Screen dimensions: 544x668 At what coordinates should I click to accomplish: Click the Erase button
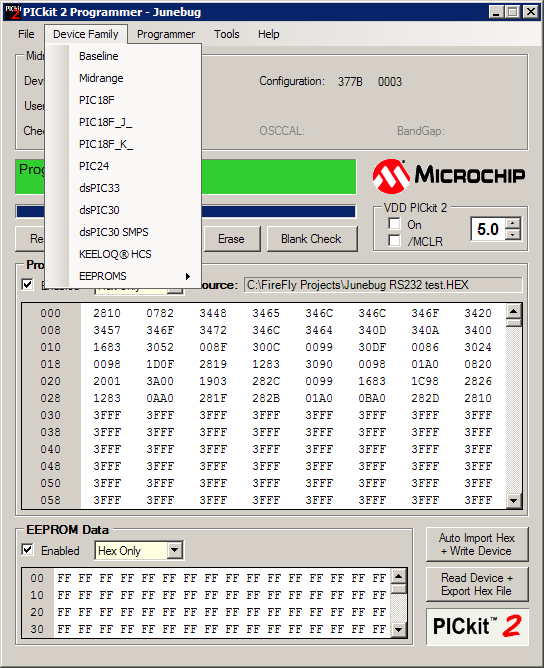click(232, 239)
